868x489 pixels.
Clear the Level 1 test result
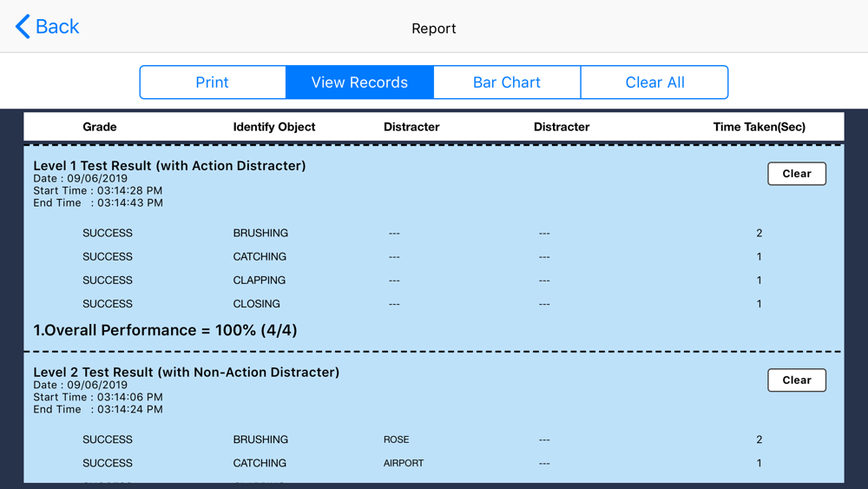coord(797,174)
